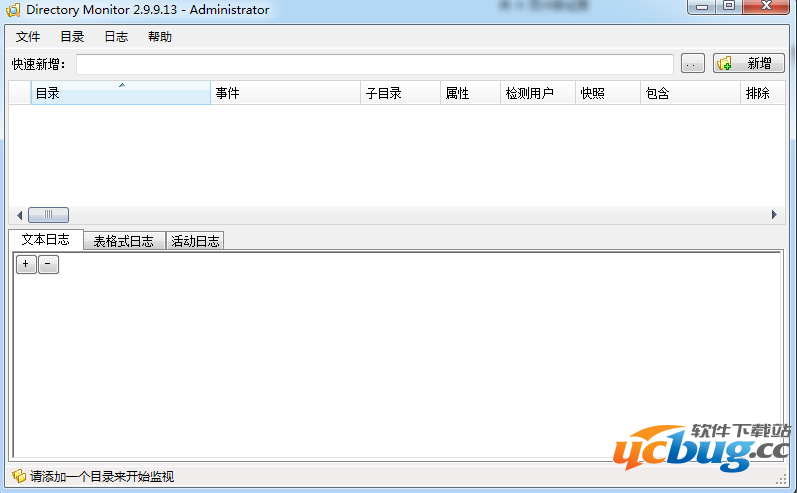Click the browse ".." button
Screen dimensions: 797x493
[692, 64]
